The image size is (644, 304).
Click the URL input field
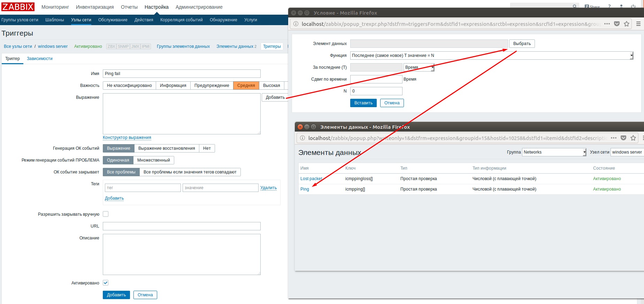coord(182,226)
